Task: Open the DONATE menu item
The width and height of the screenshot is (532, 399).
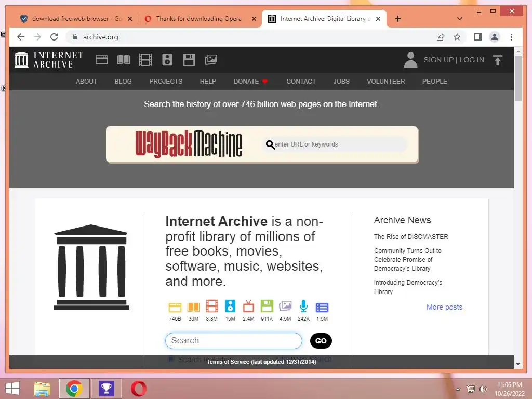Action: tap(250, 82)
